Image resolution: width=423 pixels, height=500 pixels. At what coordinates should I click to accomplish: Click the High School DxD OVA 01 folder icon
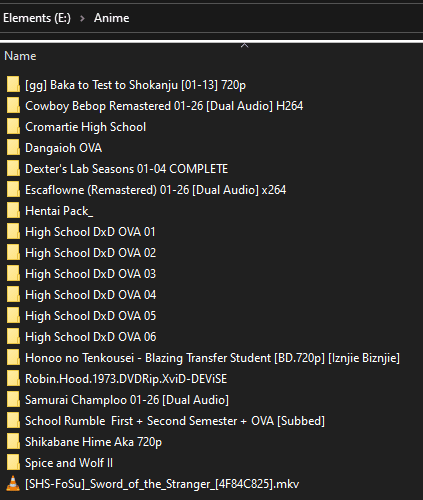pyautogui.click(x=13, y=231)
